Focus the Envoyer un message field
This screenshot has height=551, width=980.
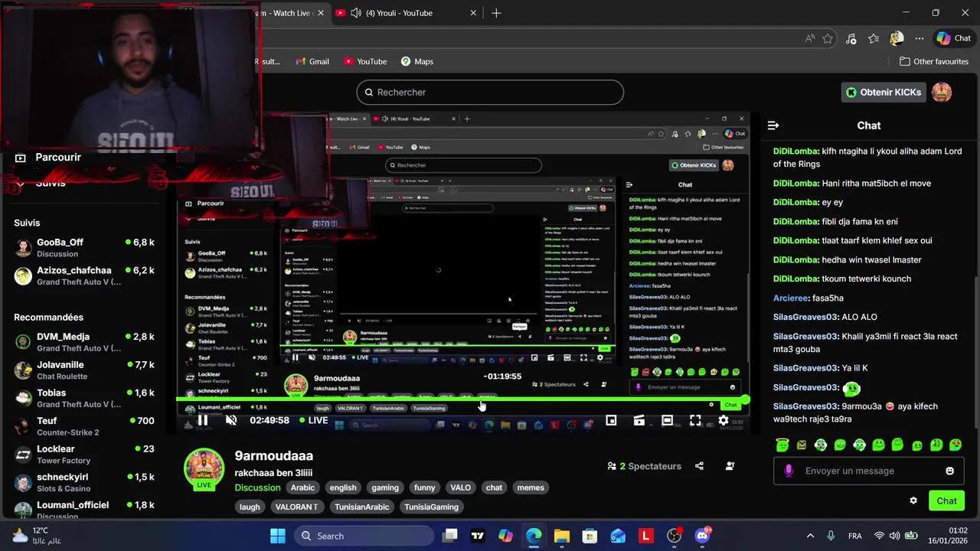pos(868,471)
